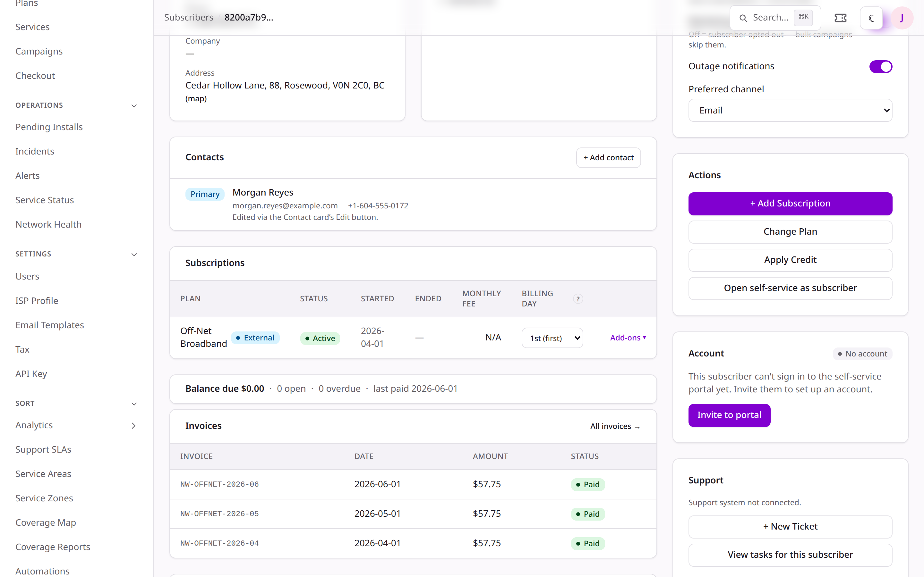
Task: Collapse the Settings section chevron
Action: [x=134, y=255]
